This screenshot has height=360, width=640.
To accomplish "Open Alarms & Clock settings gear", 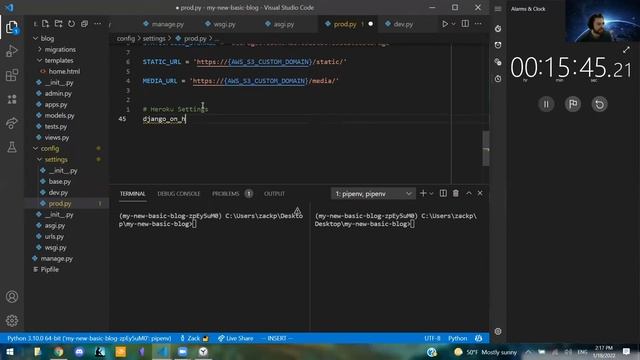I will pyautogui.click(x=498, y=331).
